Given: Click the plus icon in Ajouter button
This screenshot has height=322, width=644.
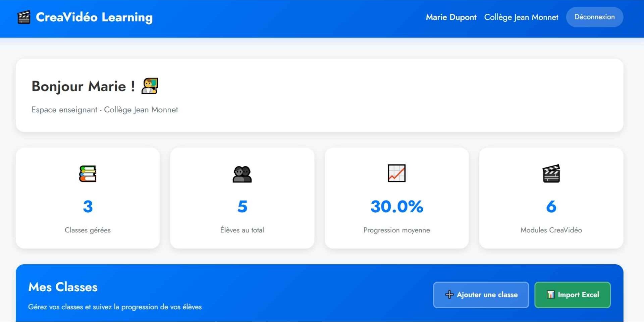Looking at the screenshot, I should (449, 294).
